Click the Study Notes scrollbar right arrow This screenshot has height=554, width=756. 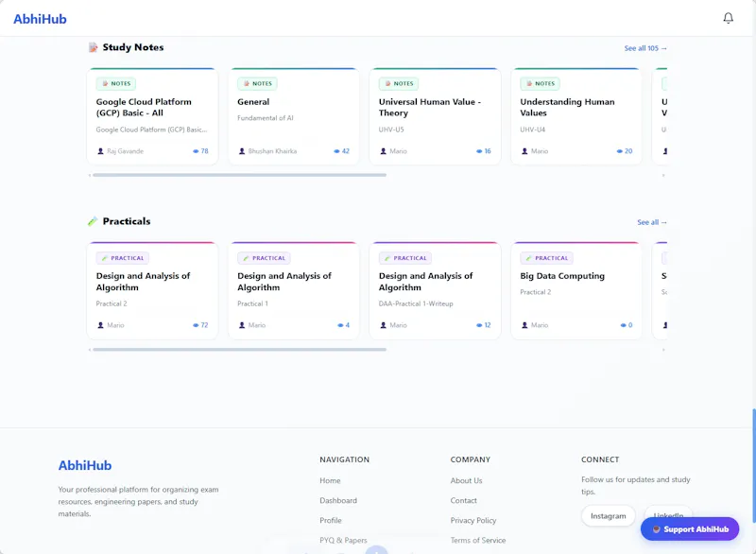tap(663, 175)
